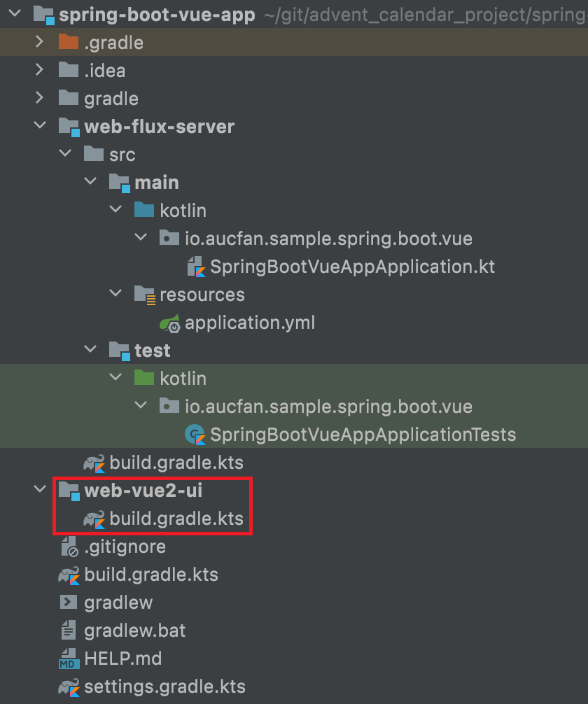Click the Windows batch icon for gradlew.bat
Viewport: 588px width, 704px height.
coord(68,630)
